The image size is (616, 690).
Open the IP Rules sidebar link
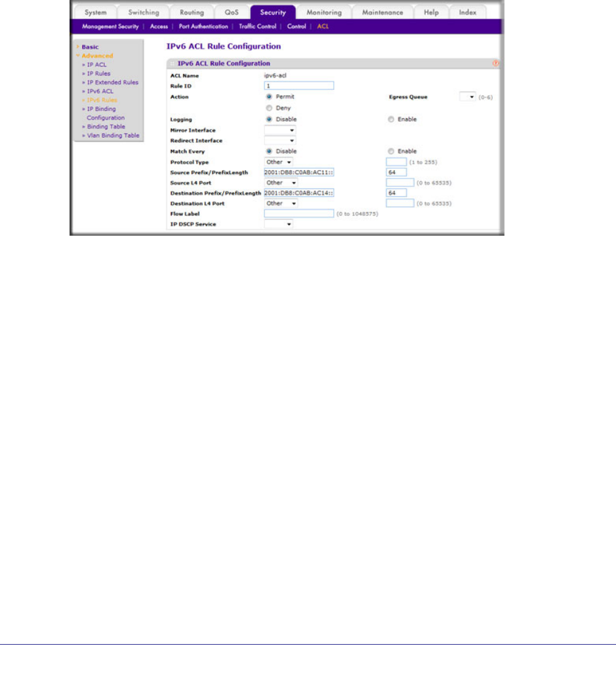(98, 74)
